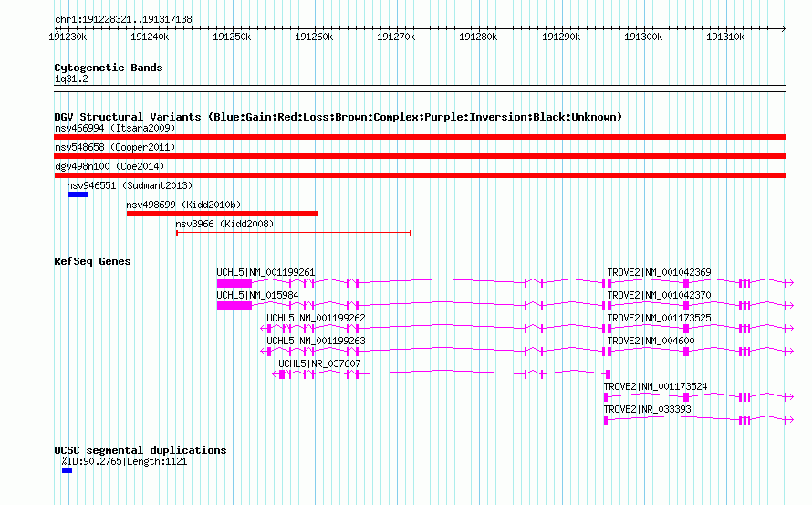Screen dimensions: 812x505
Task: Click the TROVE2|NM_001173525 transcript label
Action: click(x=660, y=318)
